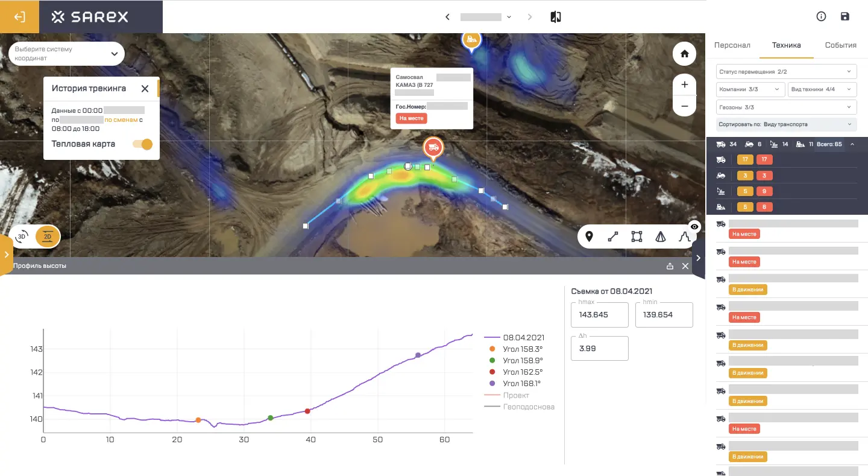Collapse the equipment summary with chevron
This screenshot has height=476, width=868.
(x=852, y=144)
